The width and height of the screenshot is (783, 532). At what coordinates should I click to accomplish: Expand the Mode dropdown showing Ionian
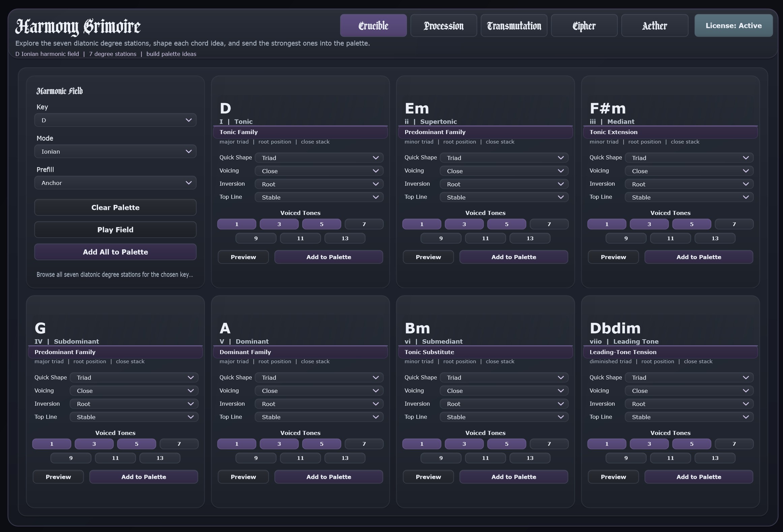(115, 152)
